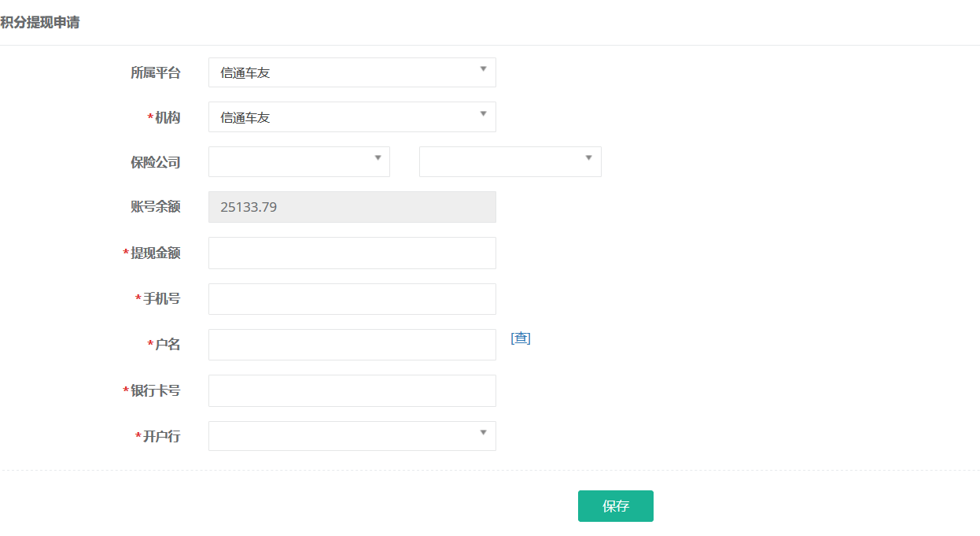Image resolution: width=980 pixels, height=536 pixels.
Task: Click the 保险公司 field label
Action: pos(155,163)
